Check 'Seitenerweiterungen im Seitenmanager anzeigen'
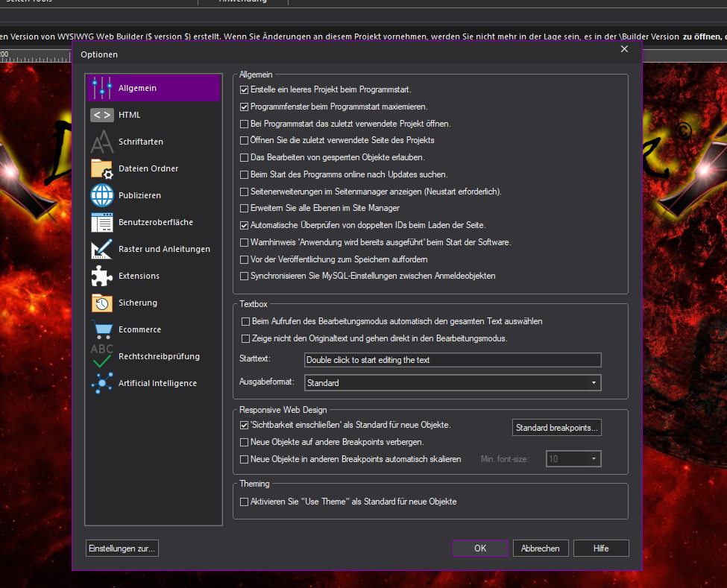Screen dimensions: 727x588 [x=244, y=192]
